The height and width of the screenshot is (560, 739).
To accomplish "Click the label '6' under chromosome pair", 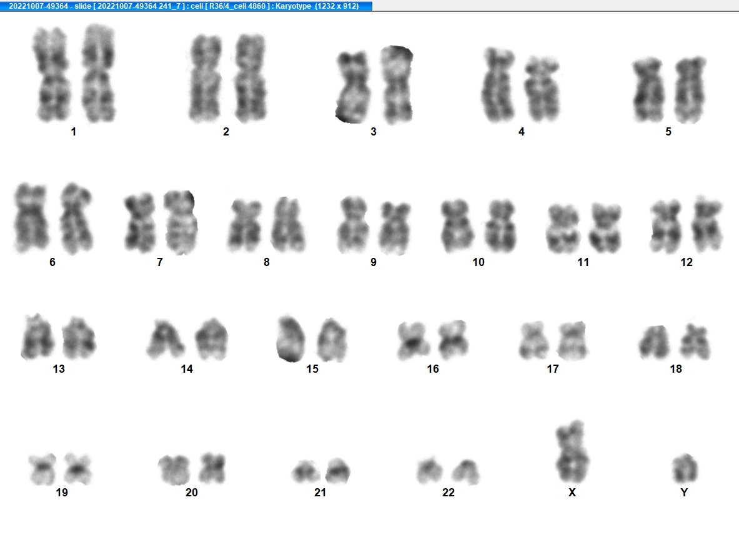I will (x=52, y=262).
